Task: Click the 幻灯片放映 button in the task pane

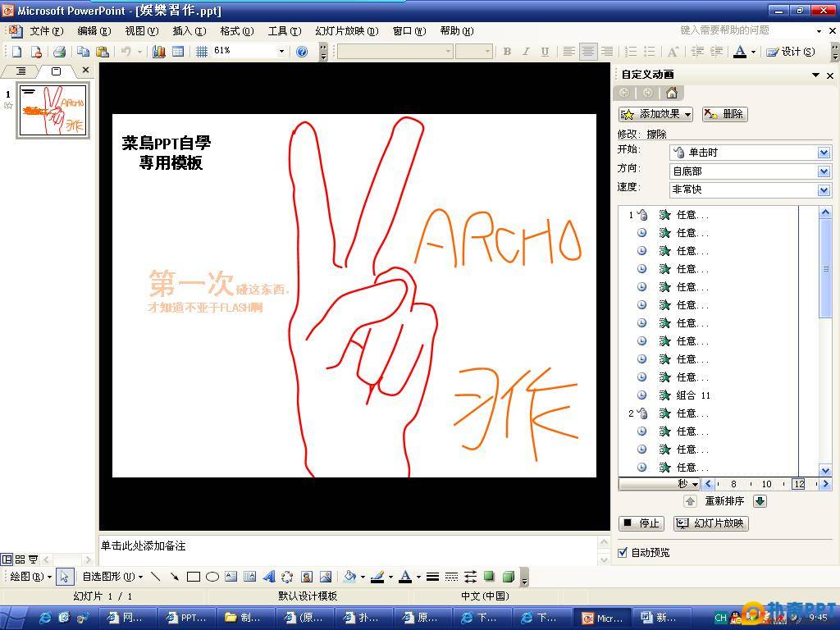Action: [x=711, y=523]
